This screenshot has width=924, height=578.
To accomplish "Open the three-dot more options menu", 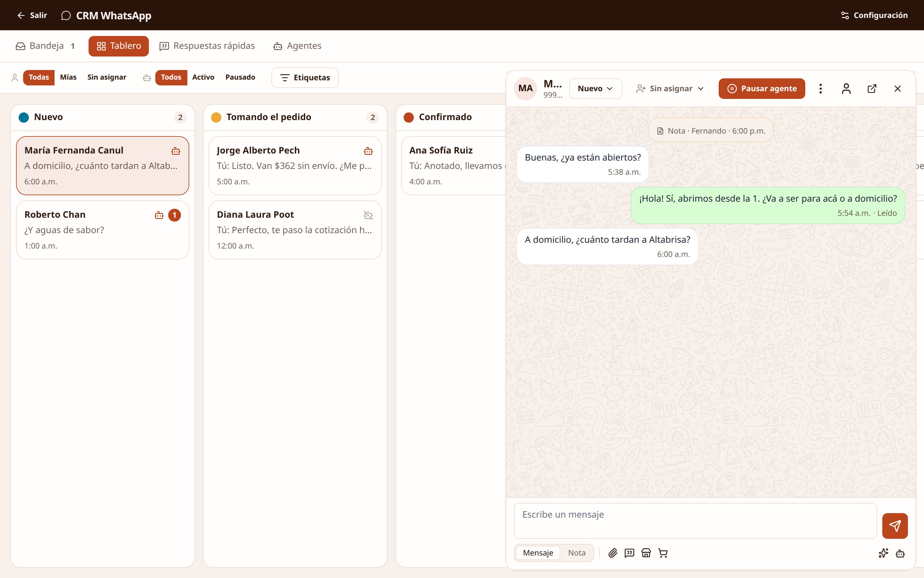I will [820, 89].
